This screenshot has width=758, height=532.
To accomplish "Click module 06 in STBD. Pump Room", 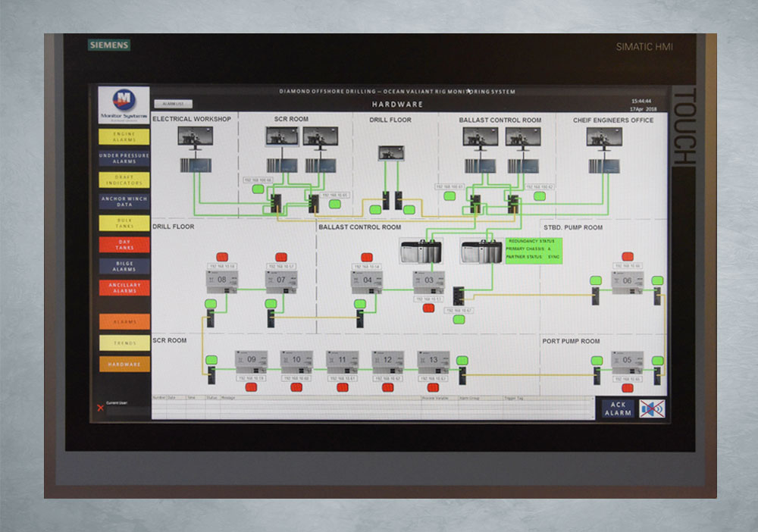I will pos(627,281).
